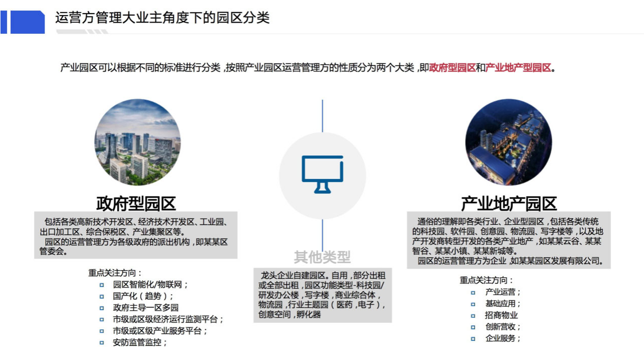Click bullet item 企业服务

[x=503, y=338]
